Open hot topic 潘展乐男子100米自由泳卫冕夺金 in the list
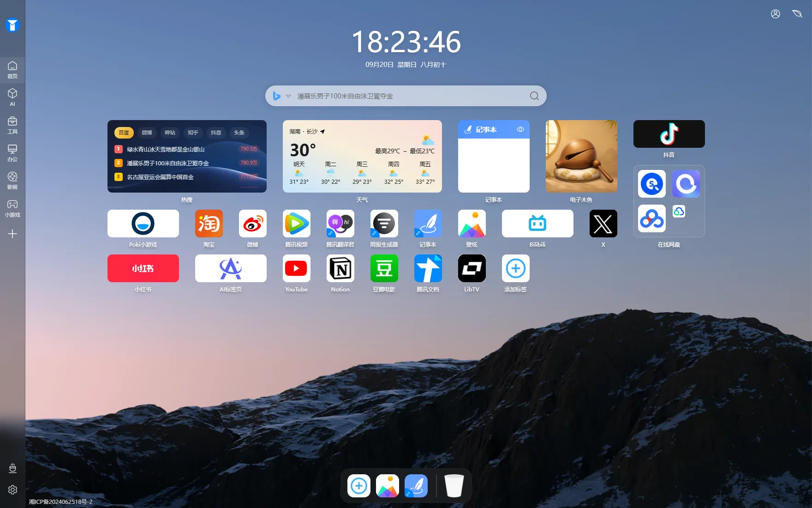The width and height of the screenshot is (812, 508). click(168, 163)
